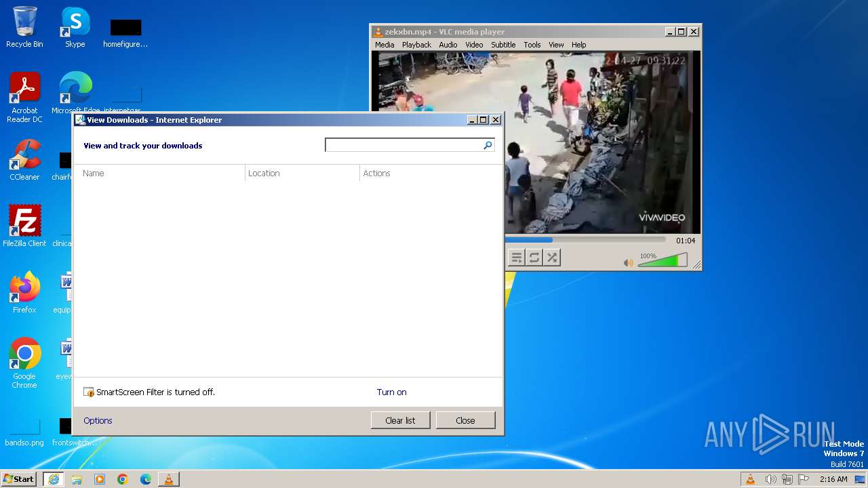Toggle VLC loop playback button
Viewport: 868px width, 488px height.
click(x=534, y=258)
